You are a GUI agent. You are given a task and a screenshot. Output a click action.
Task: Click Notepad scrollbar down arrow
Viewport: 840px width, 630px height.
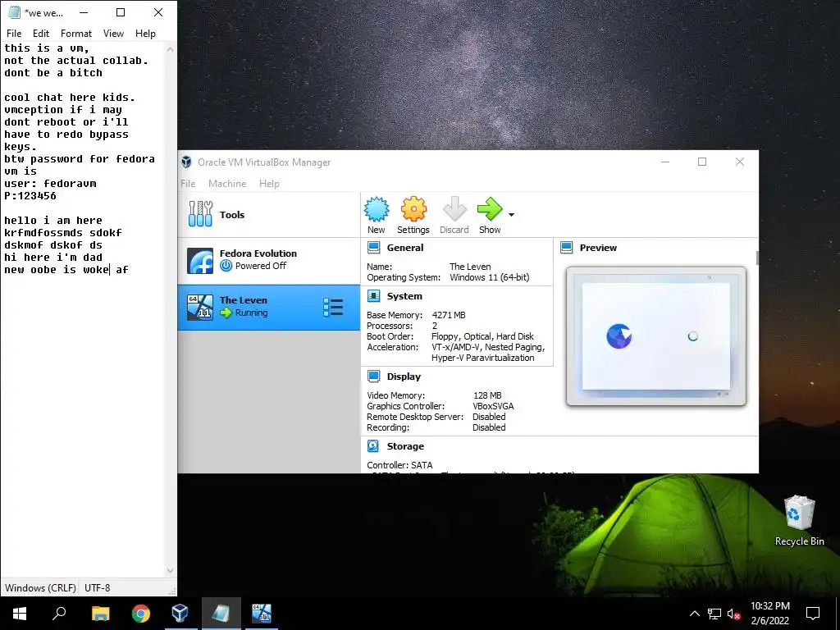coord(170,571)
